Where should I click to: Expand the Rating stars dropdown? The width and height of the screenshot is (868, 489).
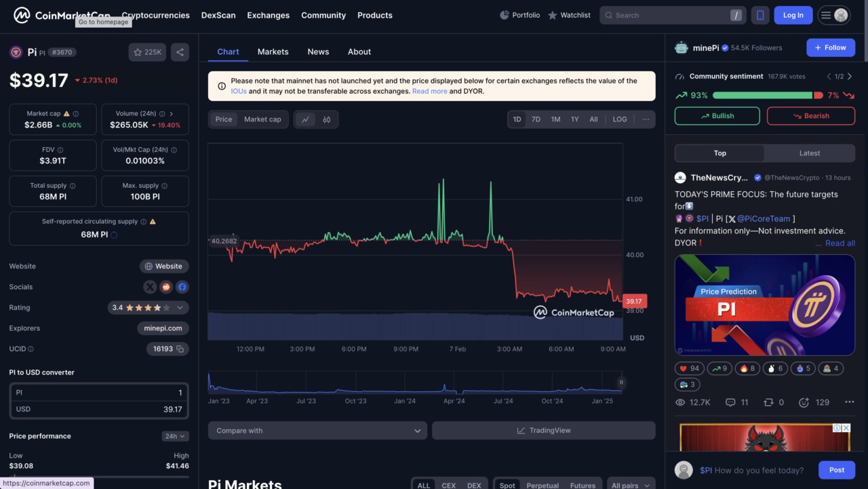pos(180,307)
